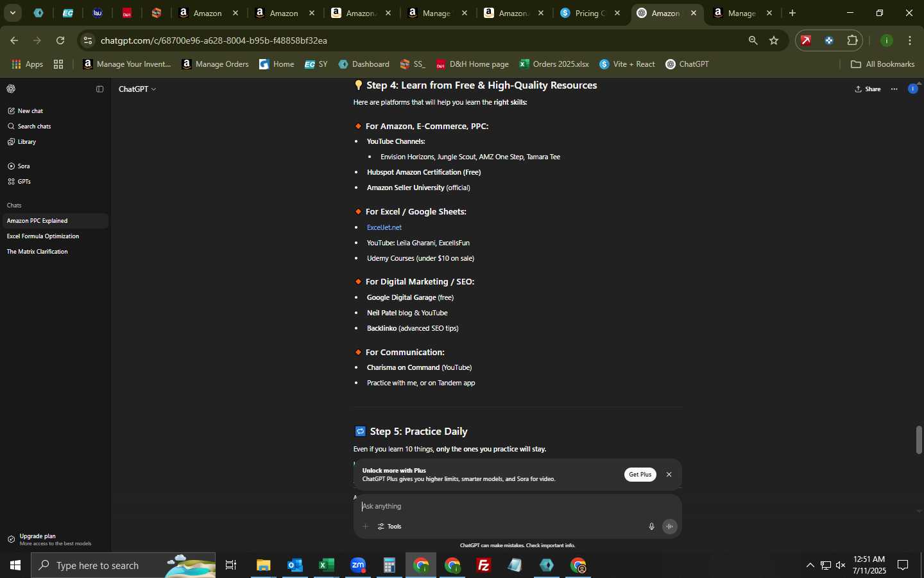Open the Dashboard bookmark
Viewport: 924px width, 578px height.
coord(364,64)
